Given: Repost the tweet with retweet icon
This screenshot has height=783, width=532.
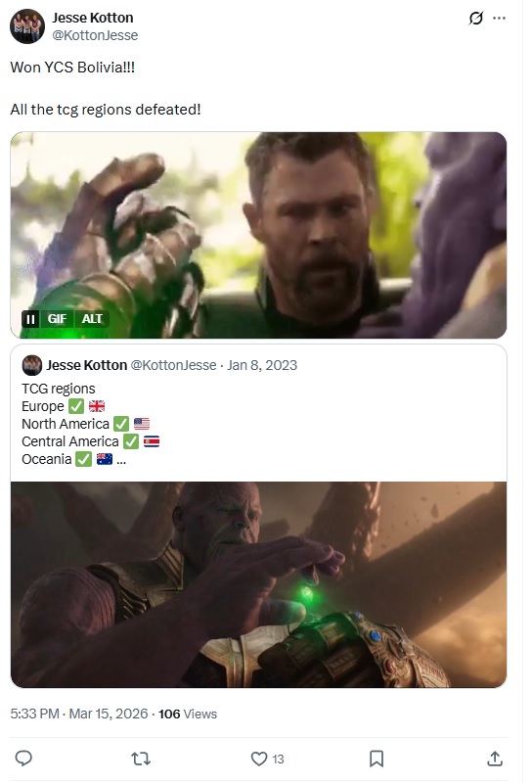Looking at the screenshot, I should (x=141, y=760).
